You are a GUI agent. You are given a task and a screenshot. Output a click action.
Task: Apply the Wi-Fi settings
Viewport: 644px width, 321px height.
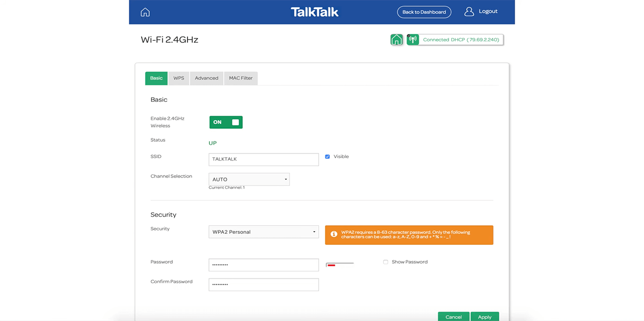tap(484, 317)
